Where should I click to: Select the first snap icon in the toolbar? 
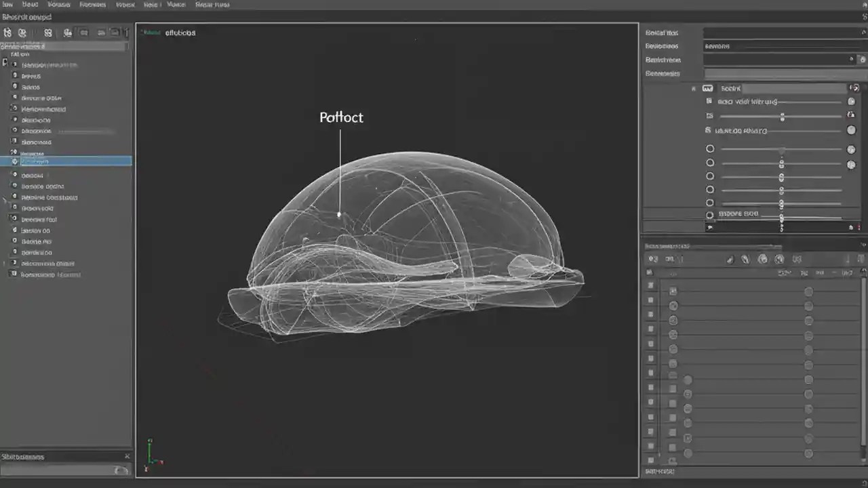(7, 33)
